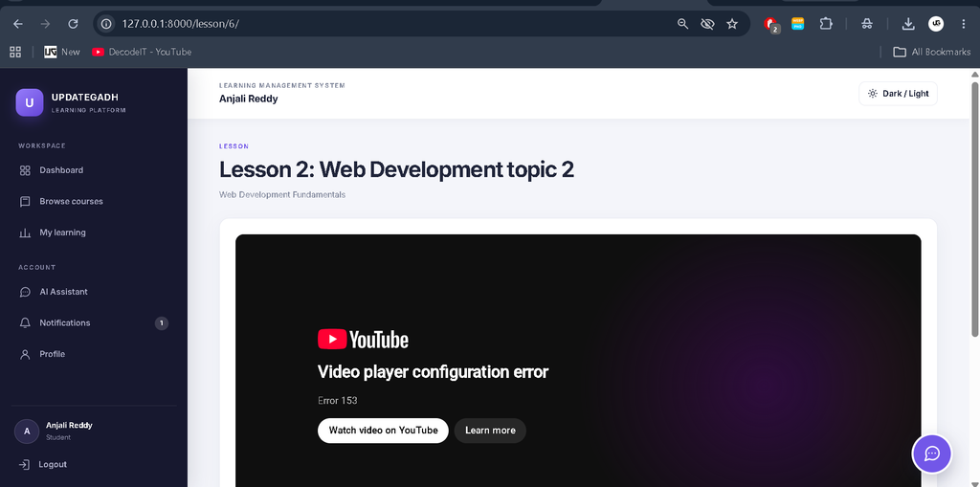Click the Lesson 2: Web Development topic 2 heading
Screen dimensions: 980x487
tap(396, 170)
